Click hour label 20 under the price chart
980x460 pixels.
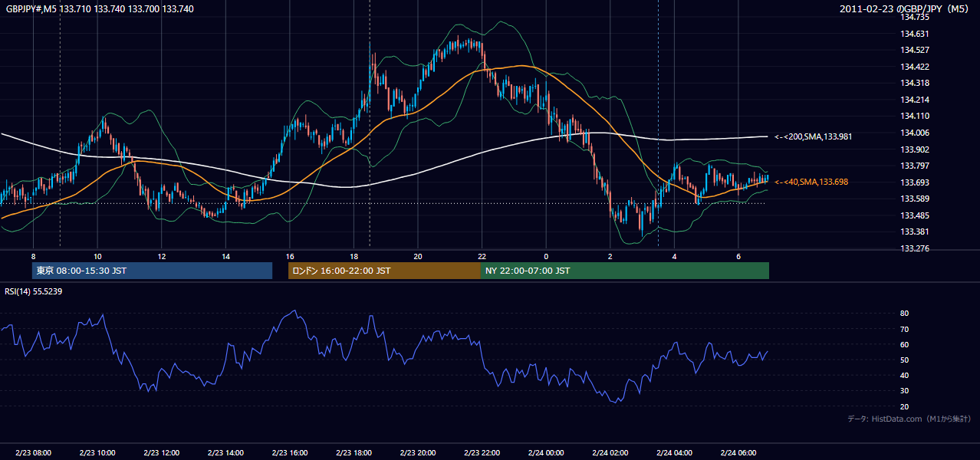418,256
